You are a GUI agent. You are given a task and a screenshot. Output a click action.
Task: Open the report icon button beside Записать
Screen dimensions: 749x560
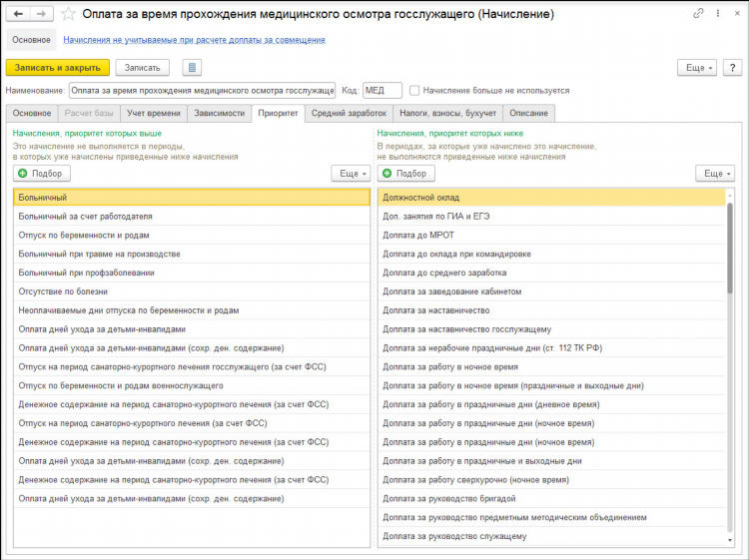(192, 68)
